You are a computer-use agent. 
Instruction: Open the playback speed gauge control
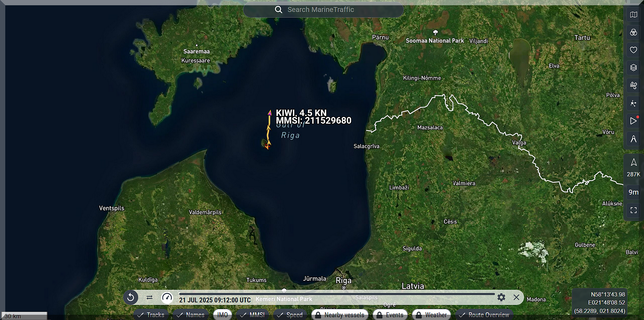pyautogui.click(x=167, y=298)
